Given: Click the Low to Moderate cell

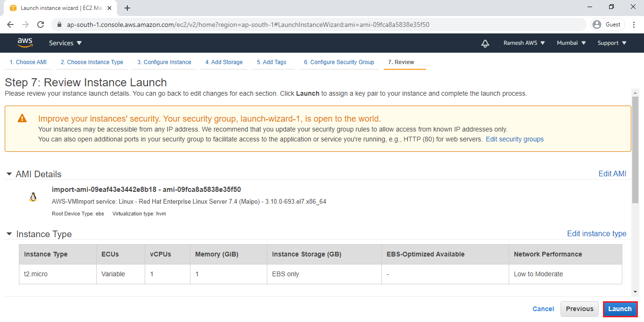Looking at the screenshot, I should (x=565, y=274).
